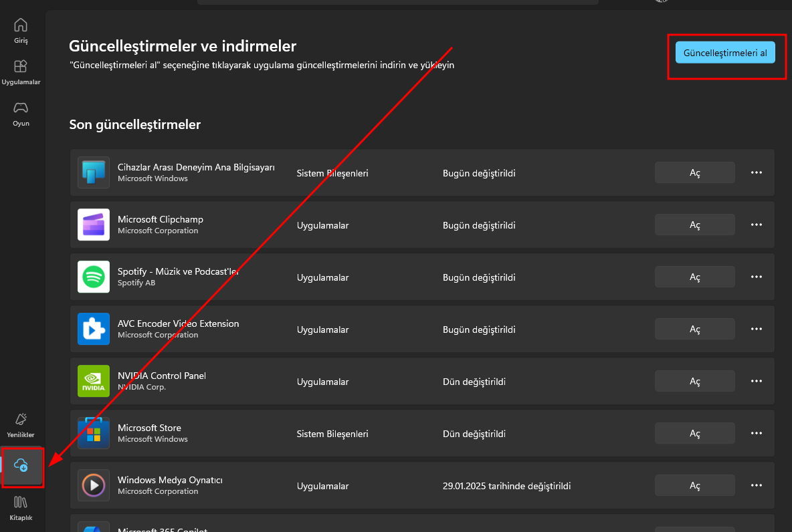This screenshot has width=792, height=532.
Task: Select AVC Encoder Video Extension title
Action: (179, 323)
